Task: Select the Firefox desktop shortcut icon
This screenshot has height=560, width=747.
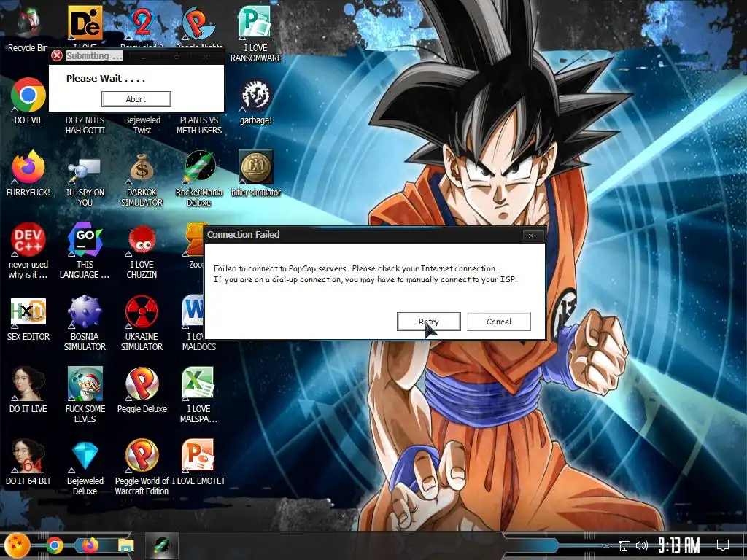Action: coord(28,167)
